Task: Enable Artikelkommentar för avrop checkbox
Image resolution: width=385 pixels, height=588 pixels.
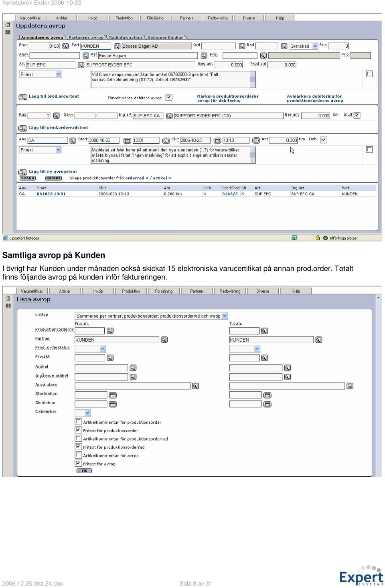Action: tap(79, 455)
